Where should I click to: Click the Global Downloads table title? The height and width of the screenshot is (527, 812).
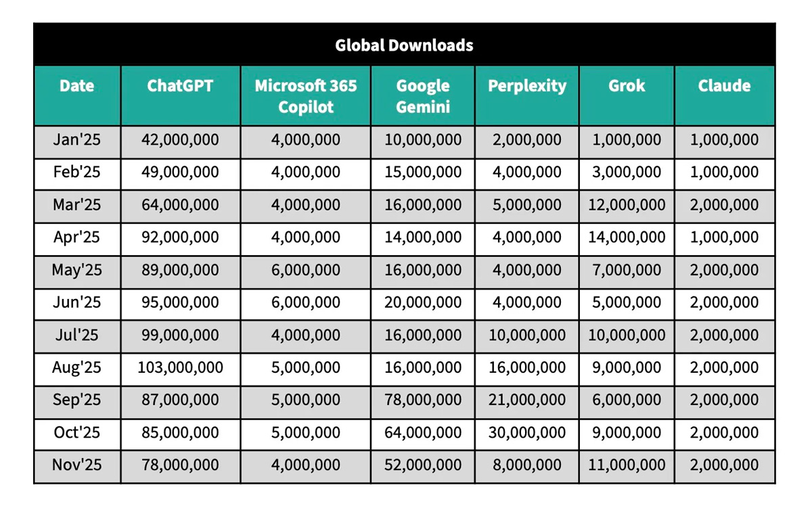[404, 45]
